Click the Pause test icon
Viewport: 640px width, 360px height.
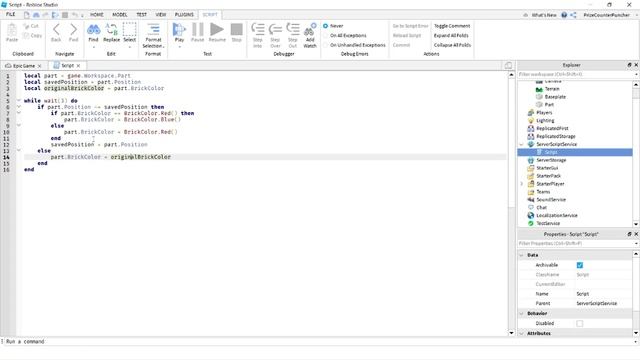tap(198, 29)
